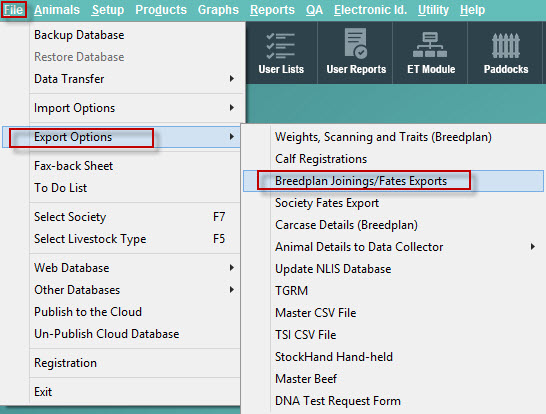This screenshot has width=546, height=414.
Task: Expand the Data Transfer submenu arrow
Action: [232, 79]
